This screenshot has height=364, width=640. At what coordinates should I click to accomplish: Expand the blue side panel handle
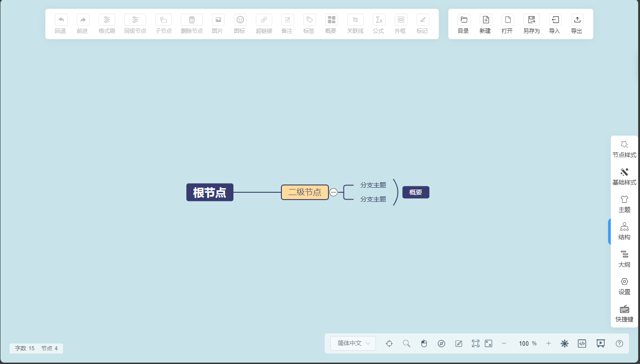point(609,232)
